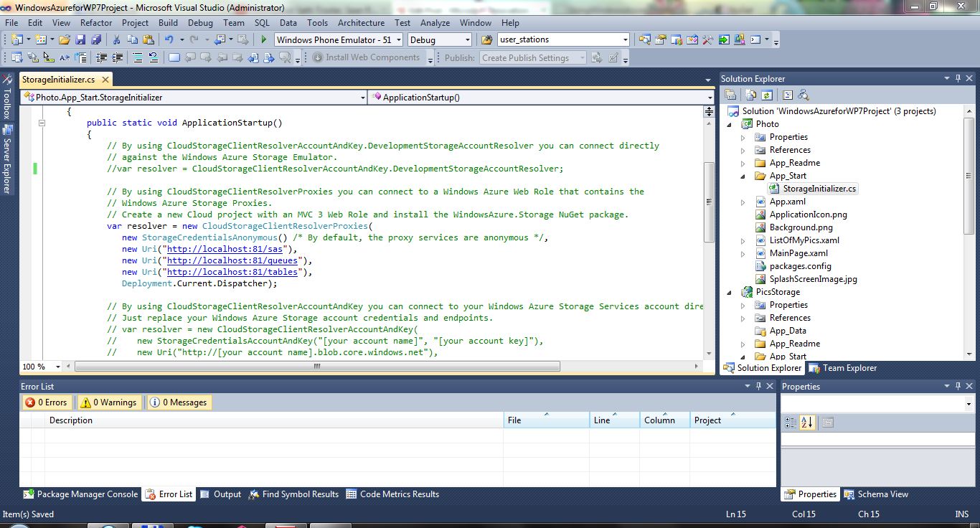Sort Error List by Line column header
Screen dimensions: 980x528
[x=614, y=420]
